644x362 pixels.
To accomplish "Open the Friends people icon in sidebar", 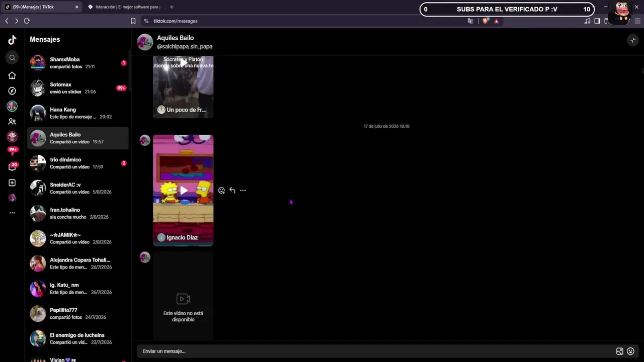I will [12, 122].
